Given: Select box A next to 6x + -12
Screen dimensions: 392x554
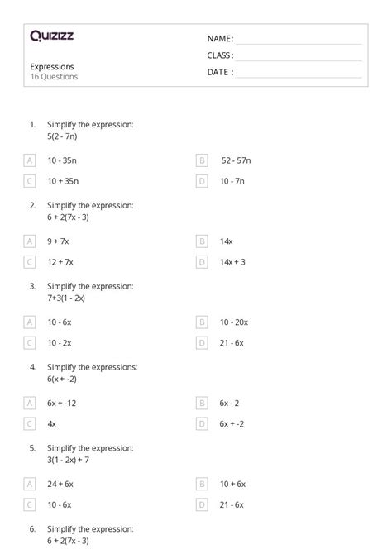Looking at the screenshot, I should click(29, 404).
